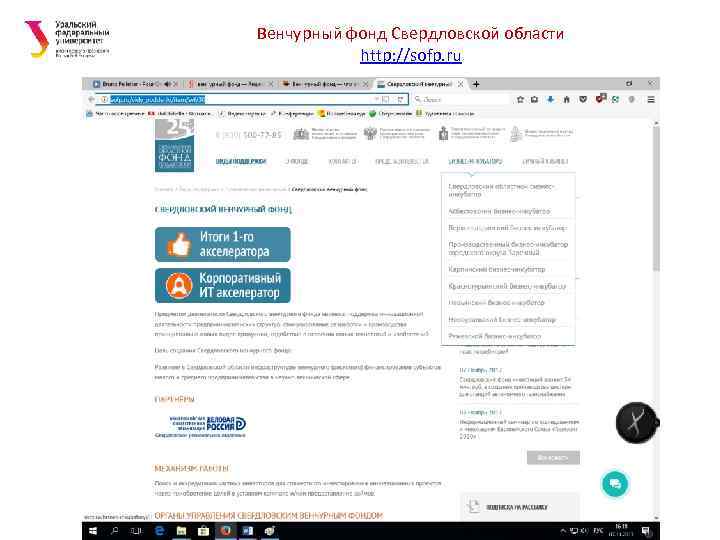Viewport: 720px width, 540px height.
Task: Open Task View on the taskbar
Action: (x=136, y=531)
